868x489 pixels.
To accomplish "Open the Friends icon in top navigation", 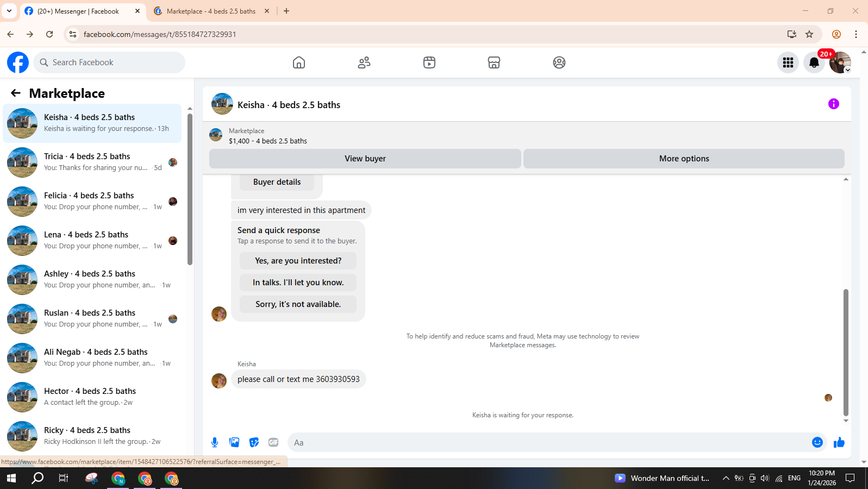I will pyautogui.click(x=364, y=62).
